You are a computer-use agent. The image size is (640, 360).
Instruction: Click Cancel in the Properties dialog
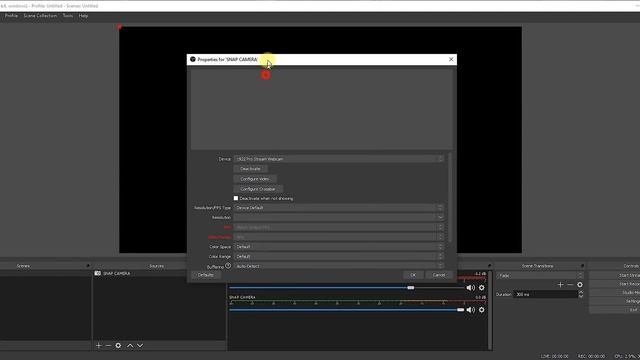439,275
